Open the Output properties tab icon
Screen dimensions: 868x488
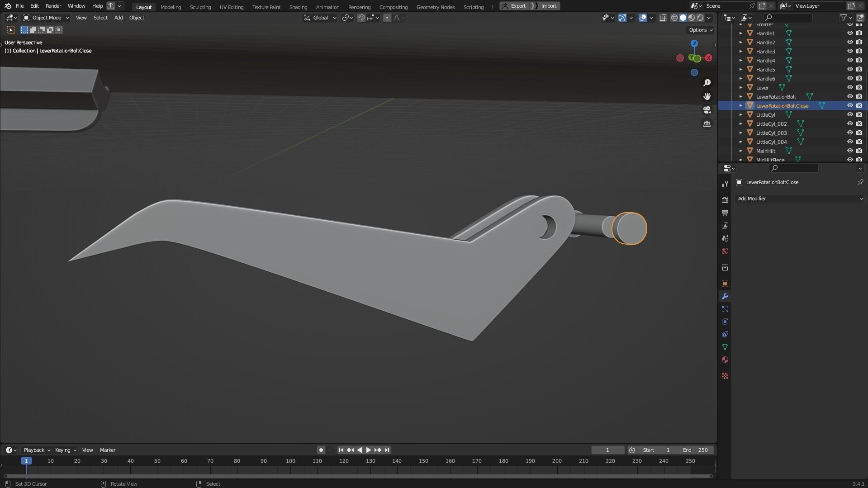[725, 213]
